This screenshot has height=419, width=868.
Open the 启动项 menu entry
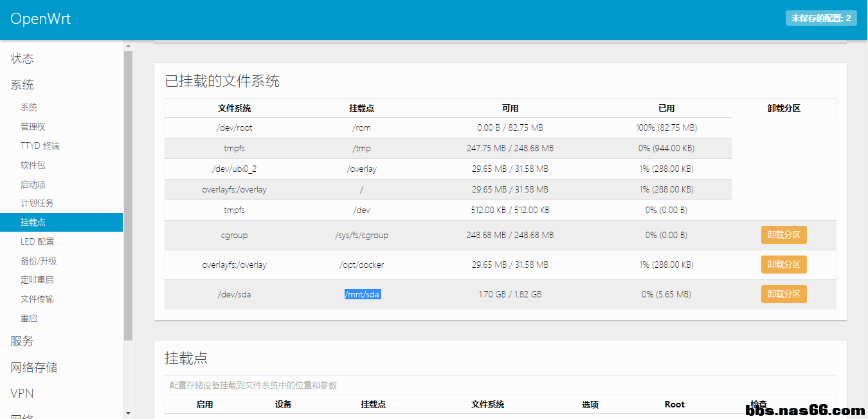(33, 185)
